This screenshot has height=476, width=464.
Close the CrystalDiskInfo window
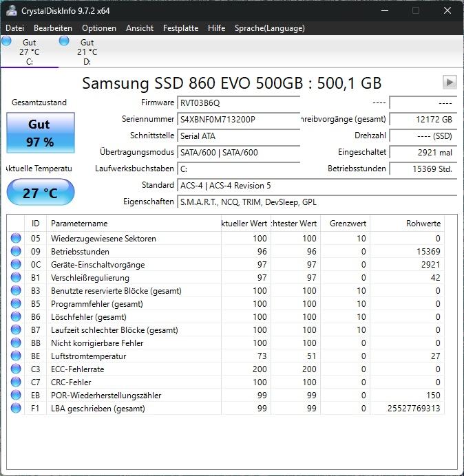(x=447, y=10)
